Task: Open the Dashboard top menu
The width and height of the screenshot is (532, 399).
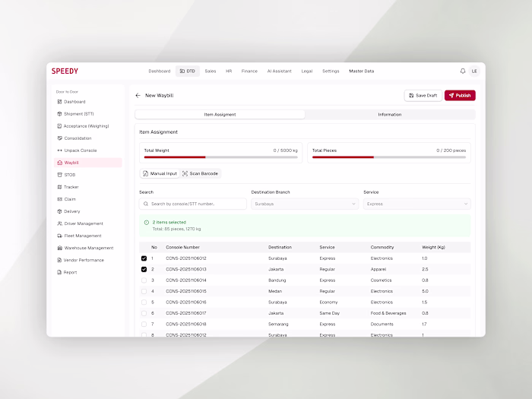Action: (160, 71)
